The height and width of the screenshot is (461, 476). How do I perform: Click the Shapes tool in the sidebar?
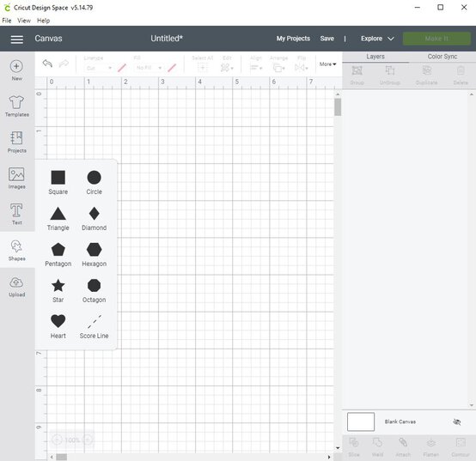(16, 250)
